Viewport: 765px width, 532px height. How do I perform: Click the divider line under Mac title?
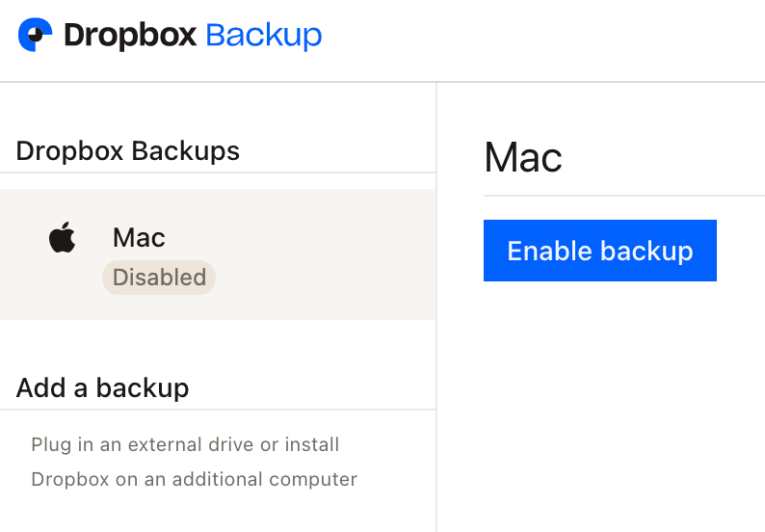point(624,196)
